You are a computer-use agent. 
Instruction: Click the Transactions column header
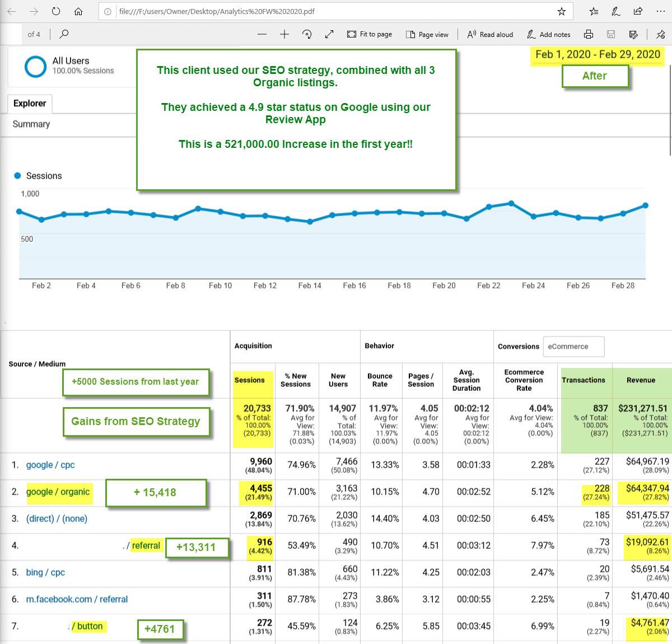(x=584, y=380)
